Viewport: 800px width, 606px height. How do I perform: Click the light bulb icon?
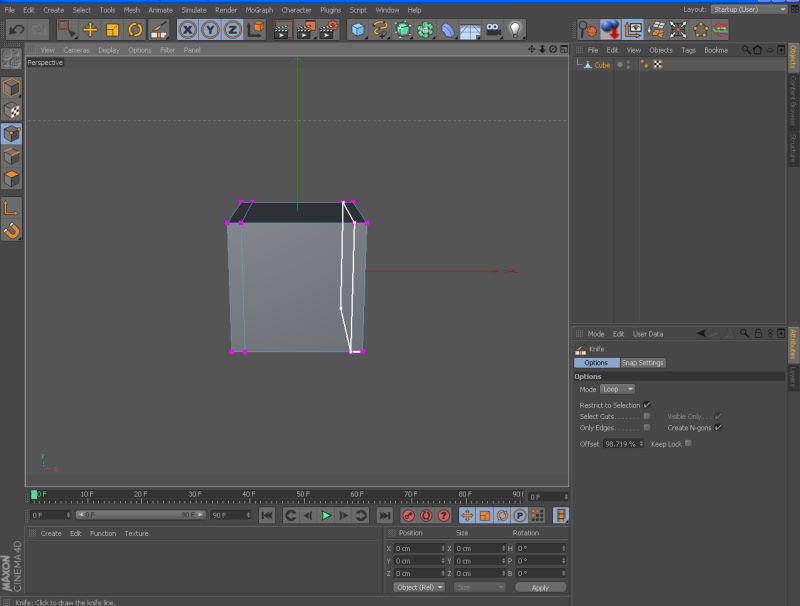coord(515,30)
